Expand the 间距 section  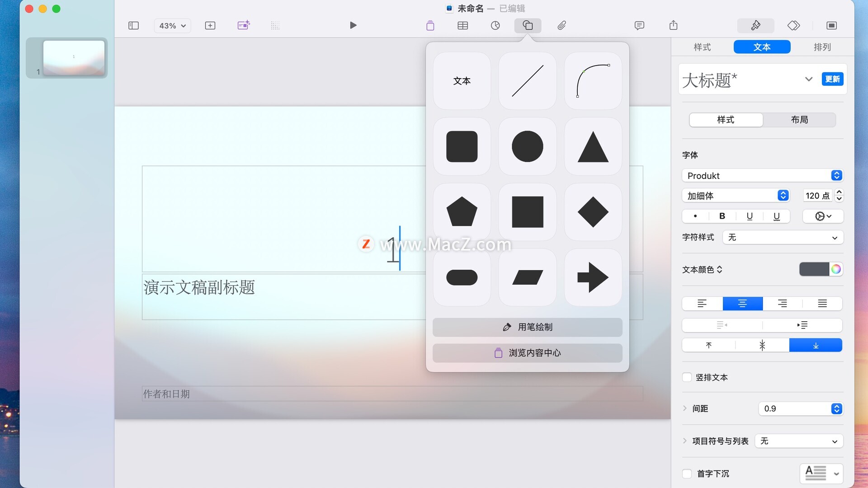pos(685,408)
